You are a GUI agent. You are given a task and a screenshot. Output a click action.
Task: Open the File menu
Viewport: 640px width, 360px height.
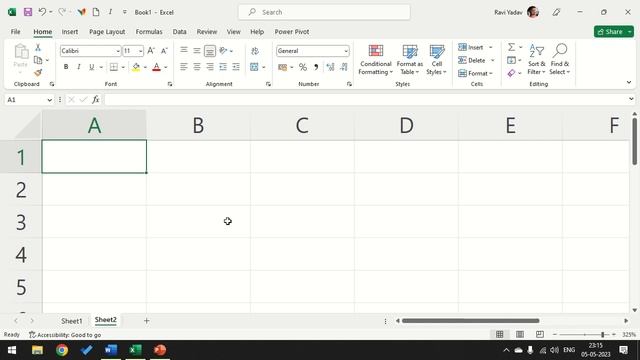pos(16,31)
